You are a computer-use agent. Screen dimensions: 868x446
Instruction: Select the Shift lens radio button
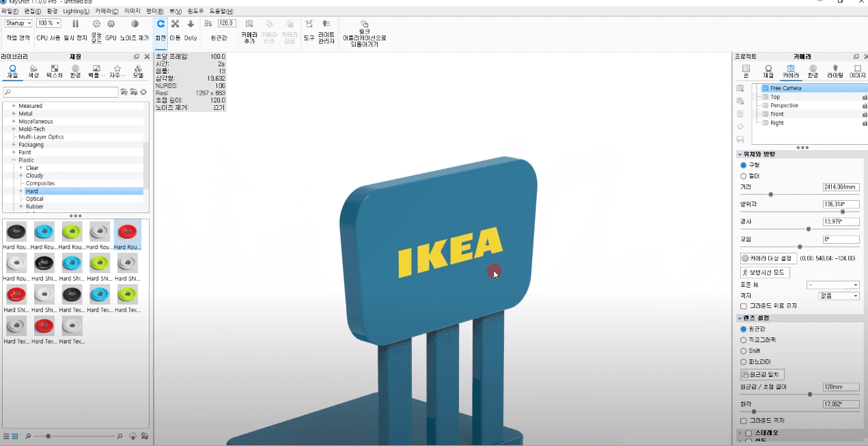(x=744, y=350)
